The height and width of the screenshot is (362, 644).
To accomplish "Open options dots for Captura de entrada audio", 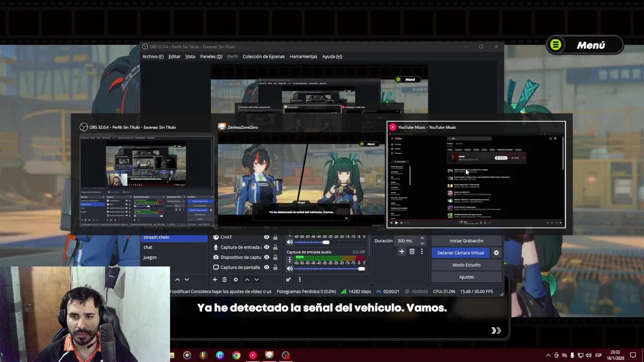I will 289,260.
